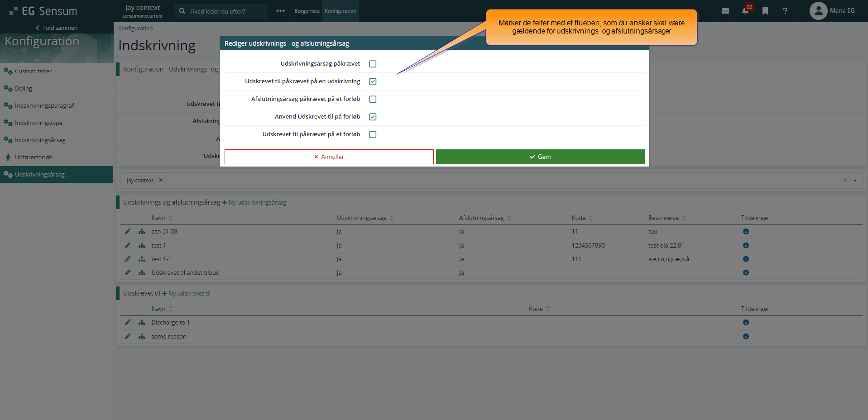Click the bookmark icon in top bar
The height and width of the screenshot is (420, 868).
pos(765,11)
